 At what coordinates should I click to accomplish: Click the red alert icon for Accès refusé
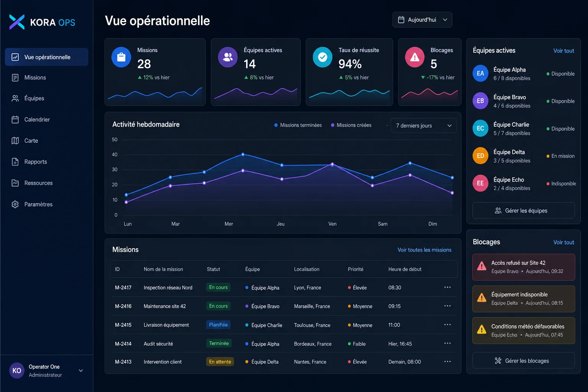[482, 266]
